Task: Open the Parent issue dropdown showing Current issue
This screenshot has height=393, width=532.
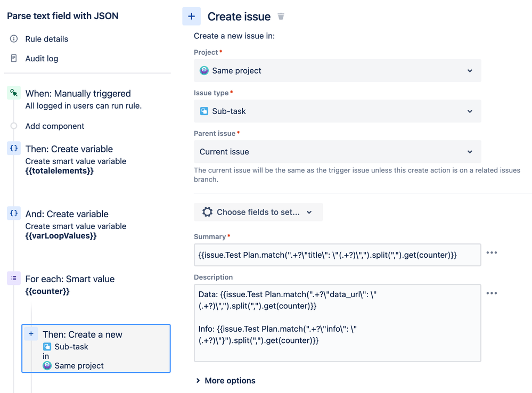Action: 337,152
